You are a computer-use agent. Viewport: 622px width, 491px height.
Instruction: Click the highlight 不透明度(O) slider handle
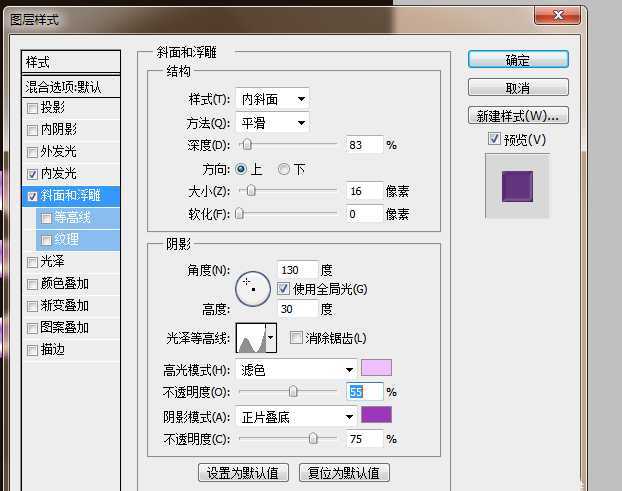tap(293, 392)
